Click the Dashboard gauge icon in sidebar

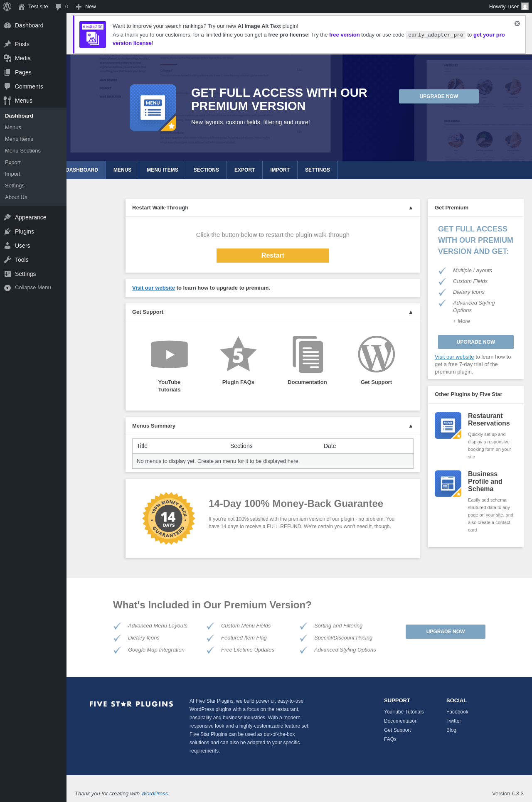coord(7,25)
